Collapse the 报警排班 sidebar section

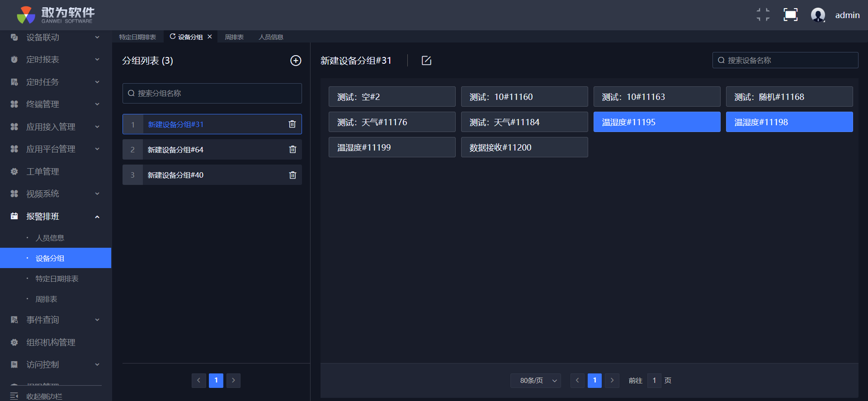[x=56, y=217]
